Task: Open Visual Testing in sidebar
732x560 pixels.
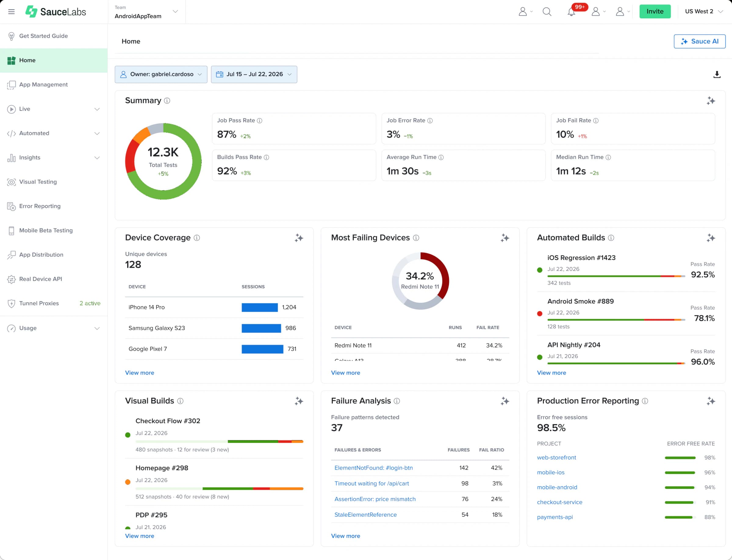Action: (x=54, y=182)
